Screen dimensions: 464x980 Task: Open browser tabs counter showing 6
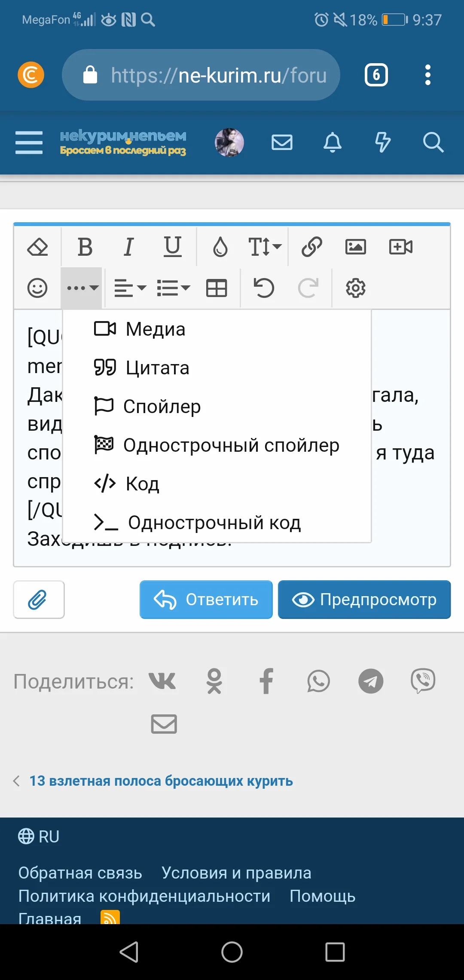click(x=376, y=75)
